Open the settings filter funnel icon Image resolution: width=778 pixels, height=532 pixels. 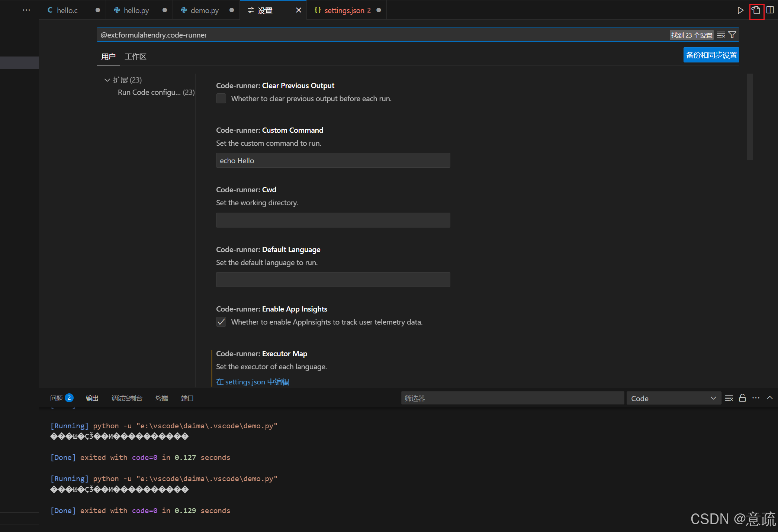[732, 35]
